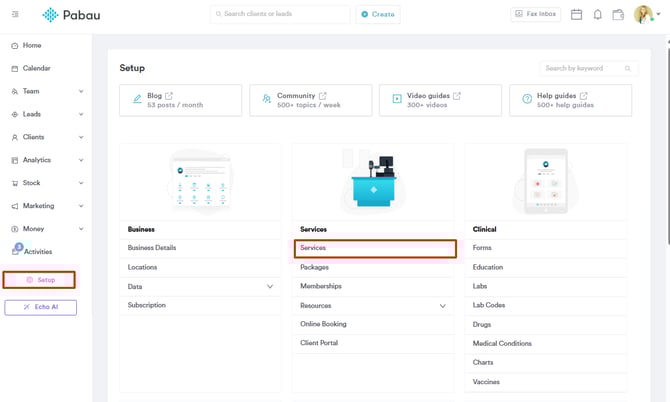Image resolution: width=670 pixels, height=402 pixels.
Task: Open Fax Inbox
Action: click(x=536, y=14)
